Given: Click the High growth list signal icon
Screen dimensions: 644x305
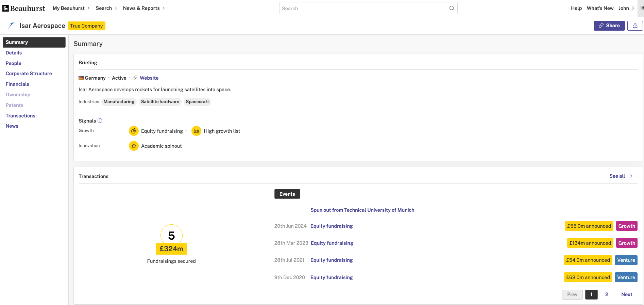Looking at the screenshot, I should [196, 131].
